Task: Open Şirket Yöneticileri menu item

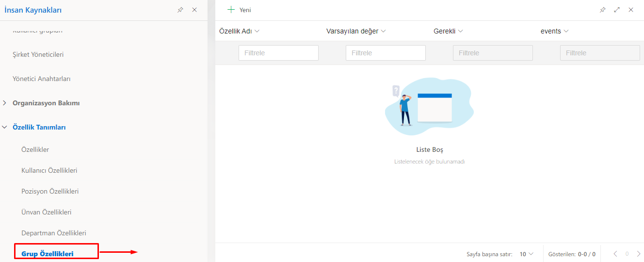Action: [38, 54]
